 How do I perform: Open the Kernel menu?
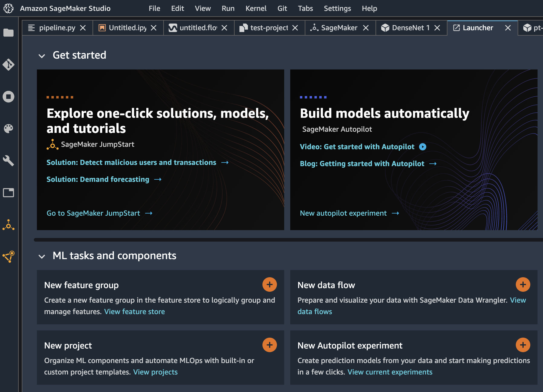tap(256, 8)
